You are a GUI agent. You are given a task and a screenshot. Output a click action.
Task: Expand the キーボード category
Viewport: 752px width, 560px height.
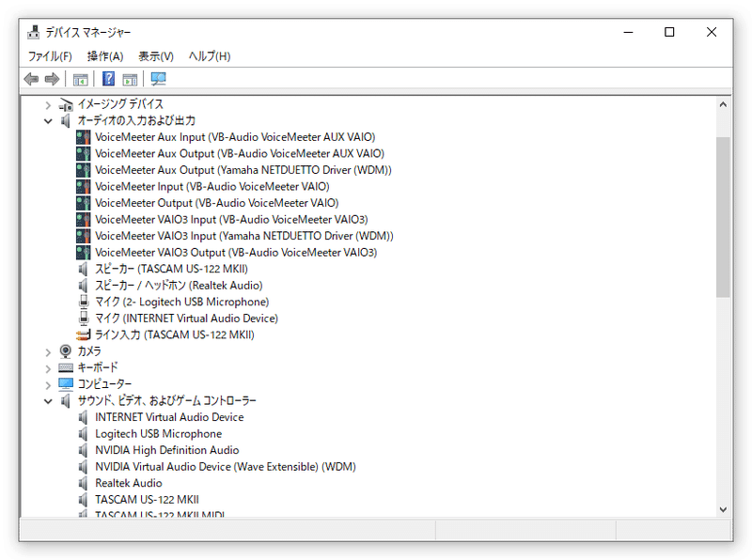click(48, 368)
